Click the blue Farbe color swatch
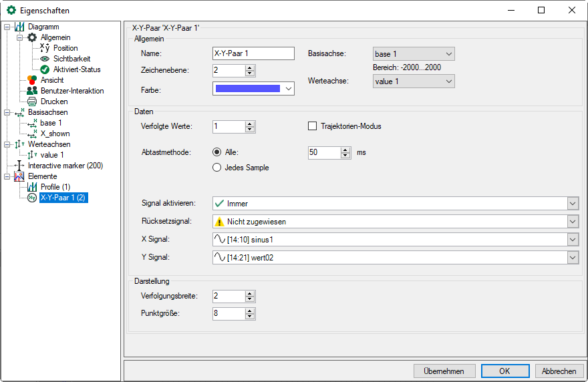 (247, 88)
